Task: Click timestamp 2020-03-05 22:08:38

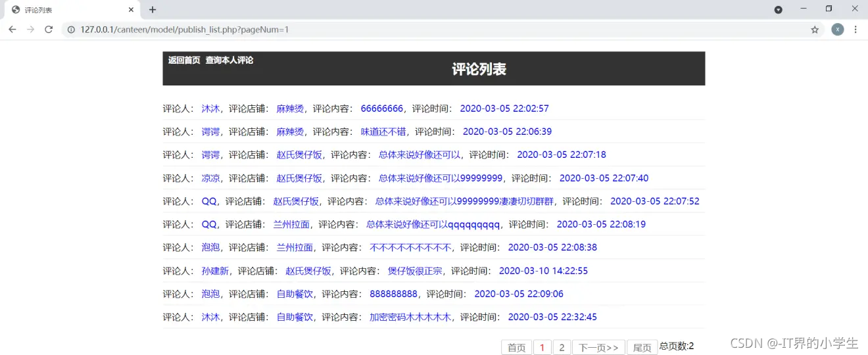Action: [x=552, y=248]
